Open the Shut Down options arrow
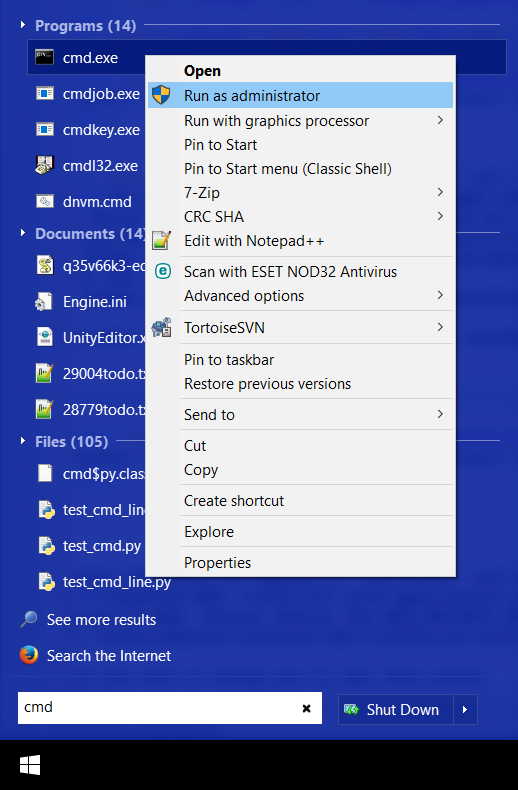The image size is (518, 790). click(465, 709)
